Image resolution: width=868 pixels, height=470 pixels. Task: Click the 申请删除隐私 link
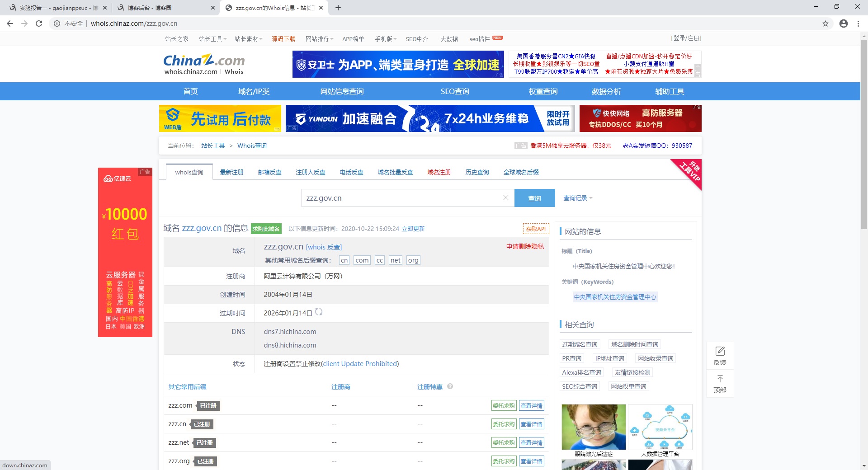525,246
